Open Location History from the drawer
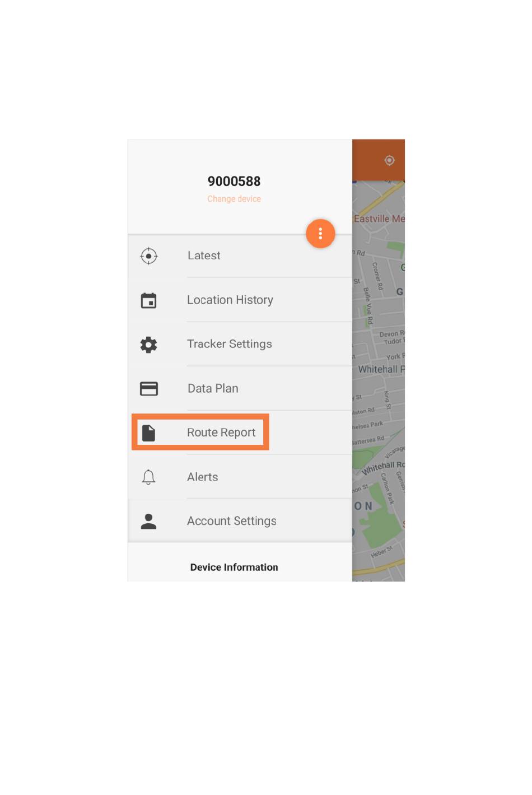 (230, 300)
